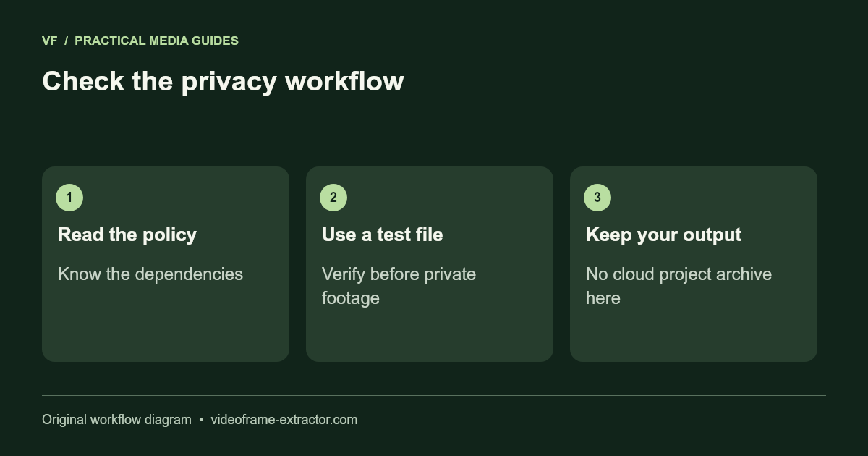
Task: Click the 'Use a test file' card title
Action: click(x=382, y=235)
